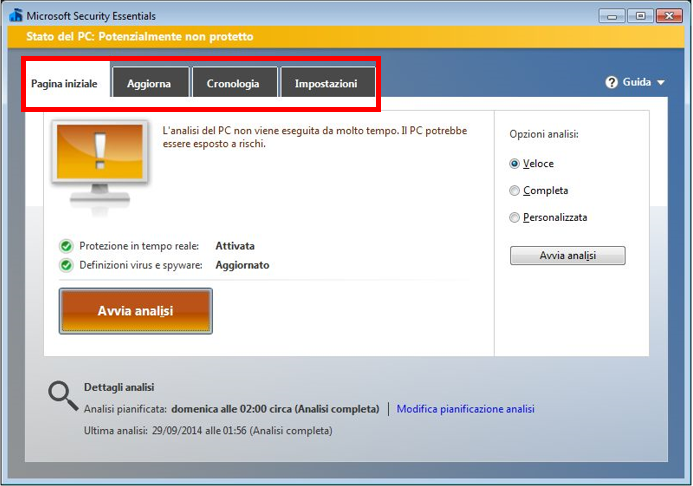Minimize the Security Essentials window
The width and height of the screenshot is (693, 486).
[612, 16]
